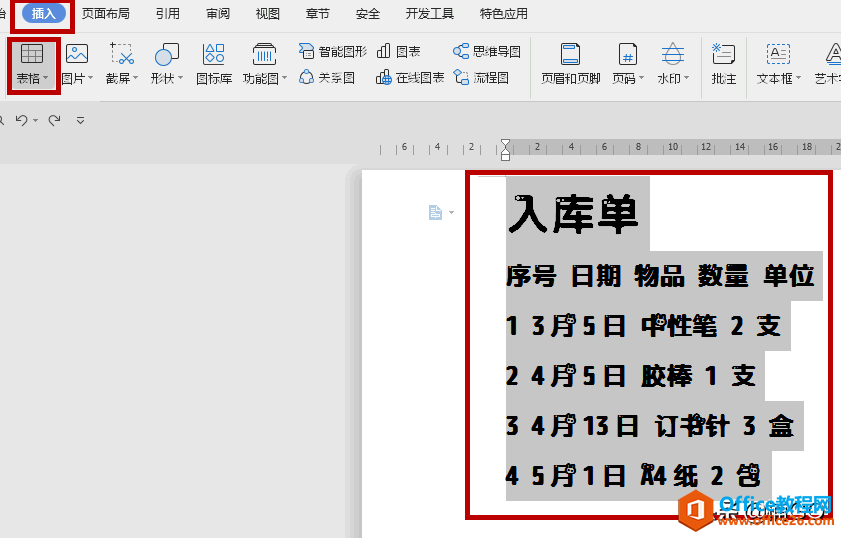Expand the 图片 dropdown arrow
Image resolution: width=841 pixels, height=538 pixels.
click(90, 78)
